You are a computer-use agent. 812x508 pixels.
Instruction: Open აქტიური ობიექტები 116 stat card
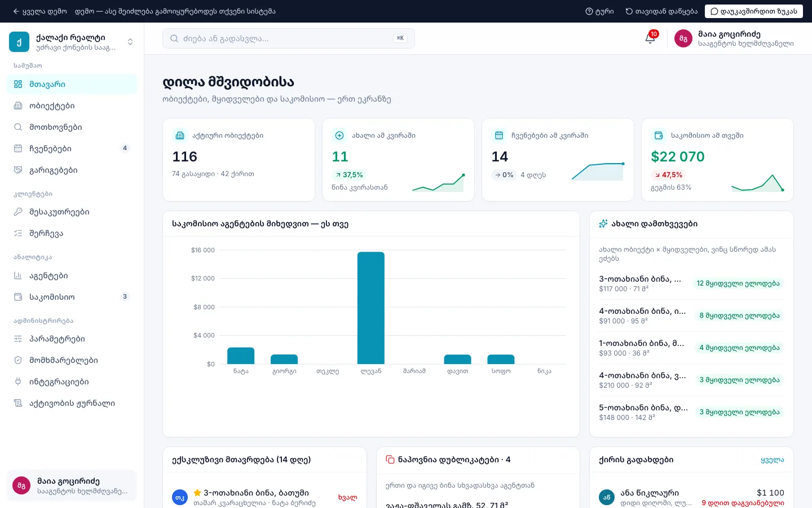[x=239, y=160]
